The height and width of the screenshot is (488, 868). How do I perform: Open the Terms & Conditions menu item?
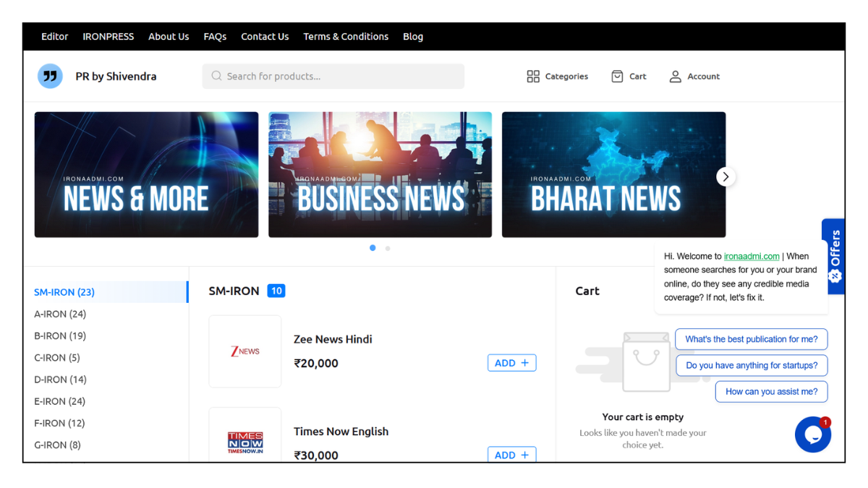point(346,36)
